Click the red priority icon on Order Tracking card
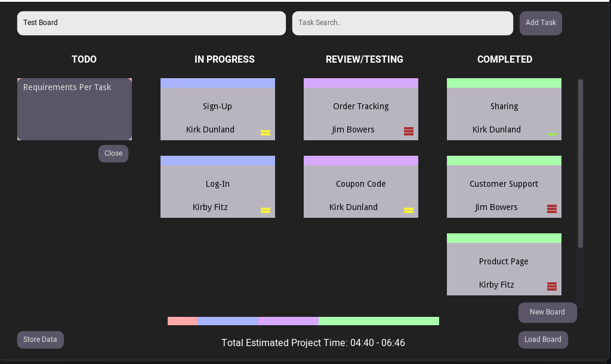Viewport: 611px width, 364px height. click(x=409, y=131)
